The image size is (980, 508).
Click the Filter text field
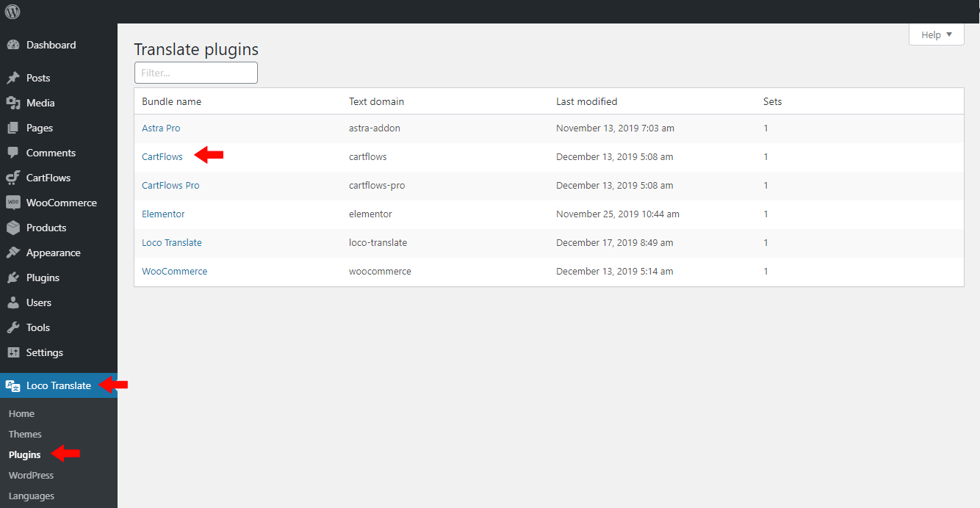point(196,73)
